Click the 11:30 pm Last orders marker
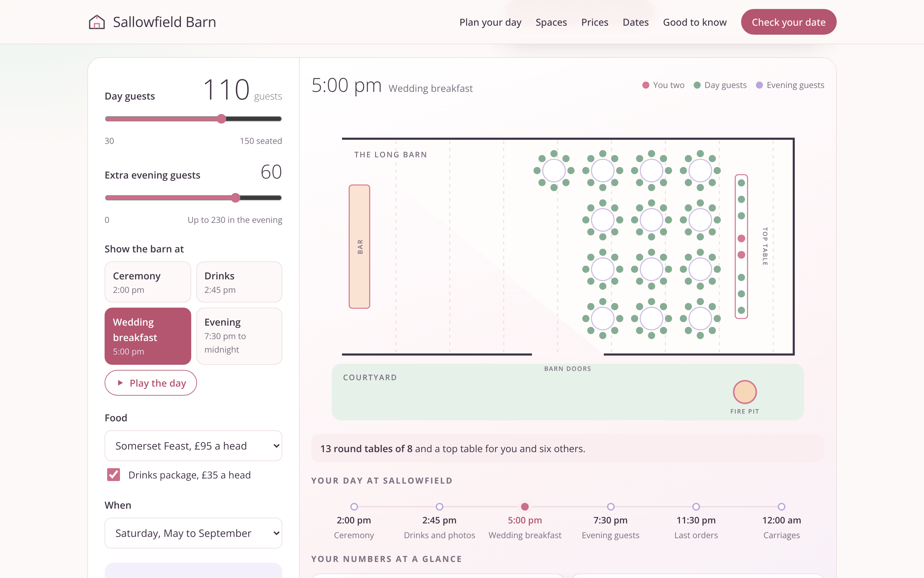 click(696, 506)
